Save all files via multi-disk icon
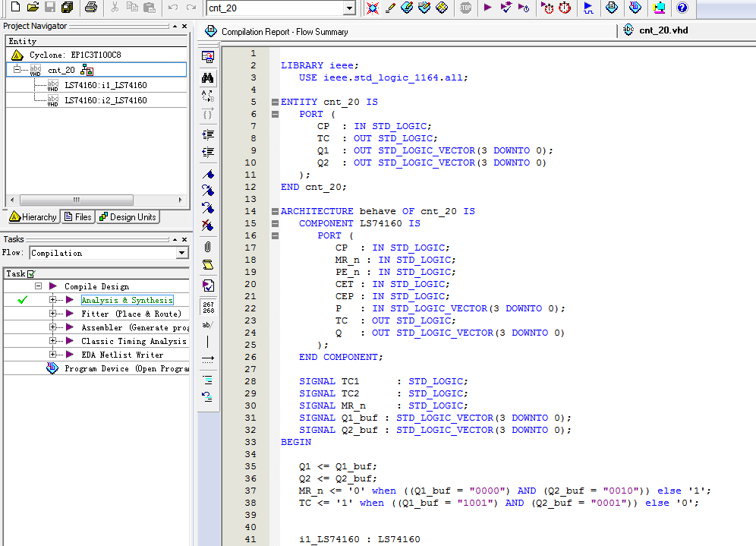 67,7
